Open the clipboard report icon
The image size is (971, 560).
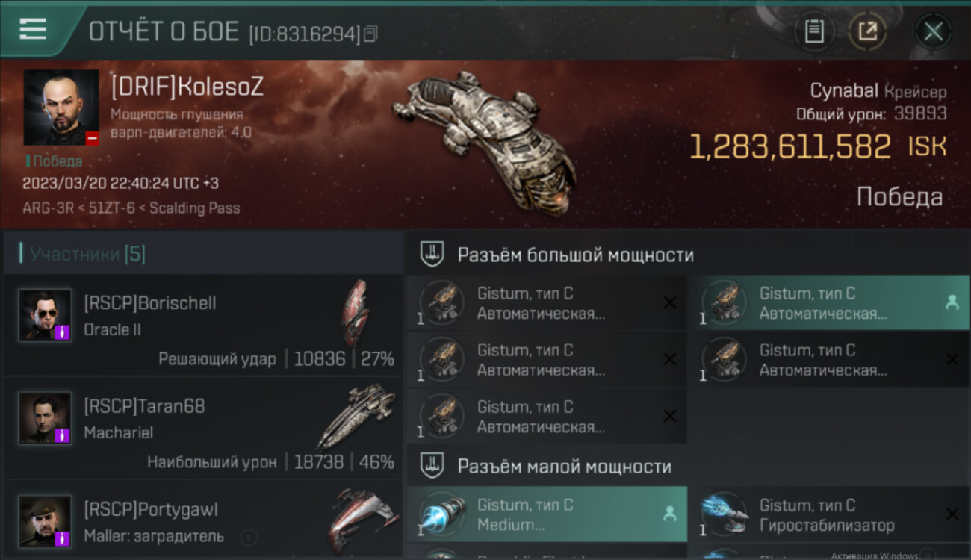[814, 31]
